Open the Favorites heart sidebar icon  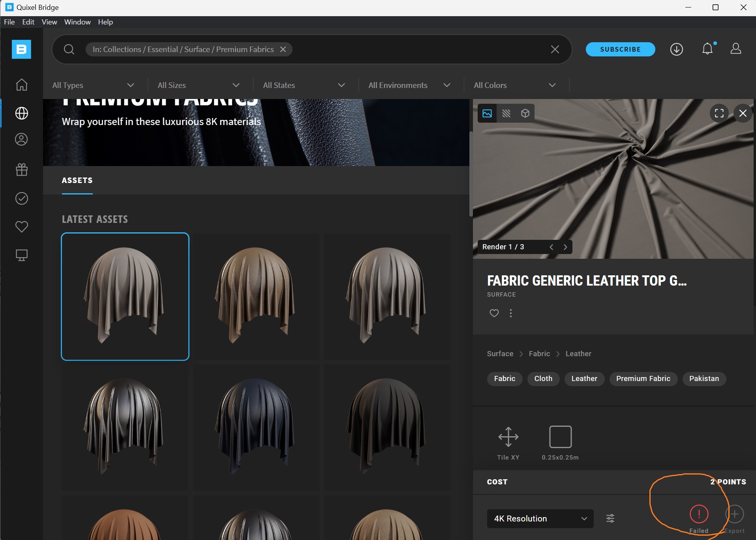tap(21, 227)
